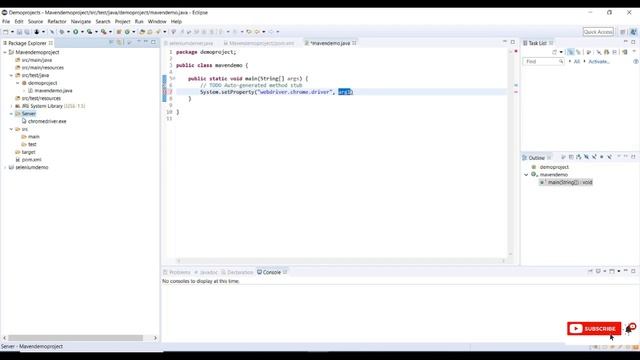Expand the seleniumdemo project node
The image size is (640, 360).
[x=5, y=167]
